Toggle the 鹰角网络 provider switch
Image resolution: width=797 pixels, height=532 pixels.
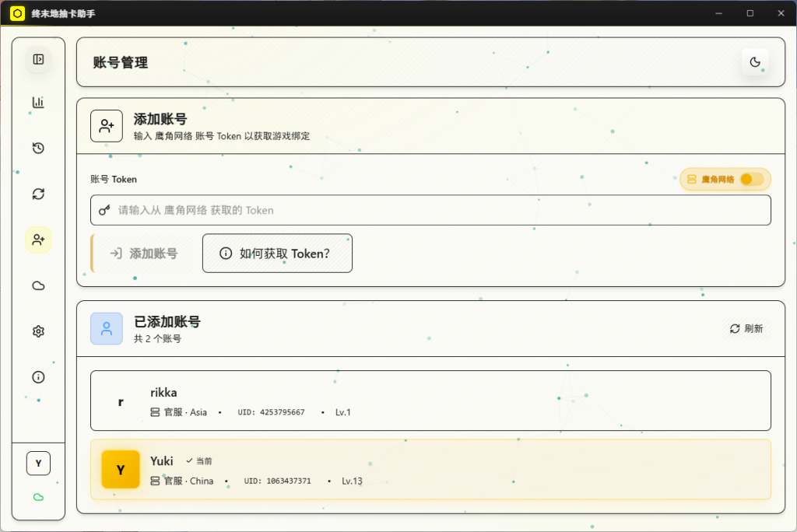(x=751, y=179)
